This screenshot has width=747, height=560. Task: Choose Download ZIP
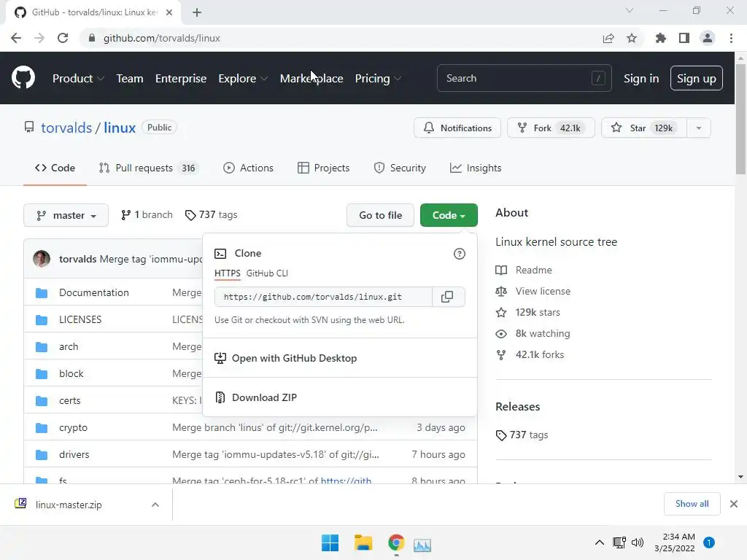pos(340,397)
